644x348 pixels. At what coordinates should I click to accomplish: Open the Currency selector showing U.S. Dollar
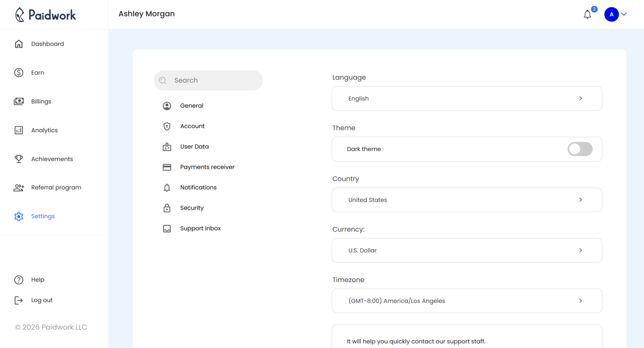point(467,250)
